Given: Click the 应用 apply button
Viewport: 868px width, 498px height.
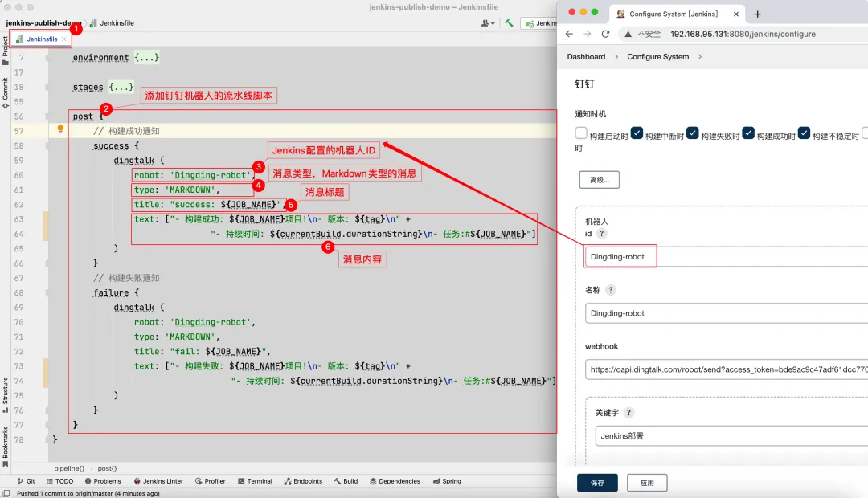Looking at the screenshot, I should [646, 483].
